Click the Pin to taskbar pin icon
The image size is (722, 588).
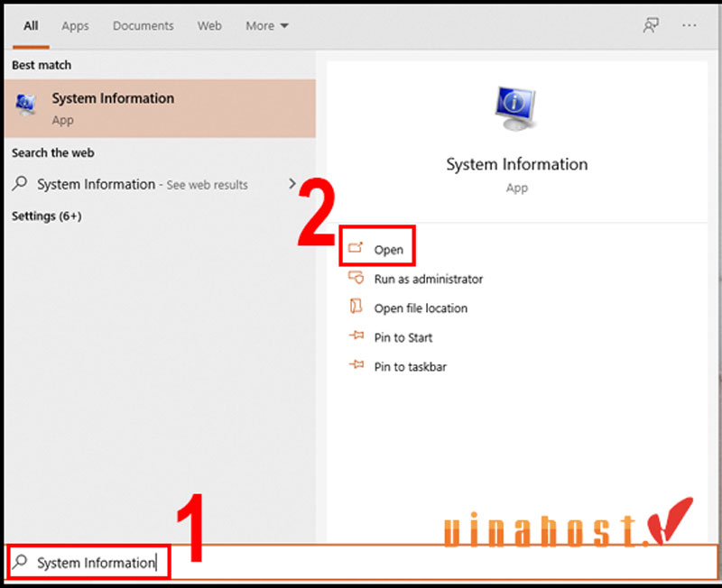356,365
